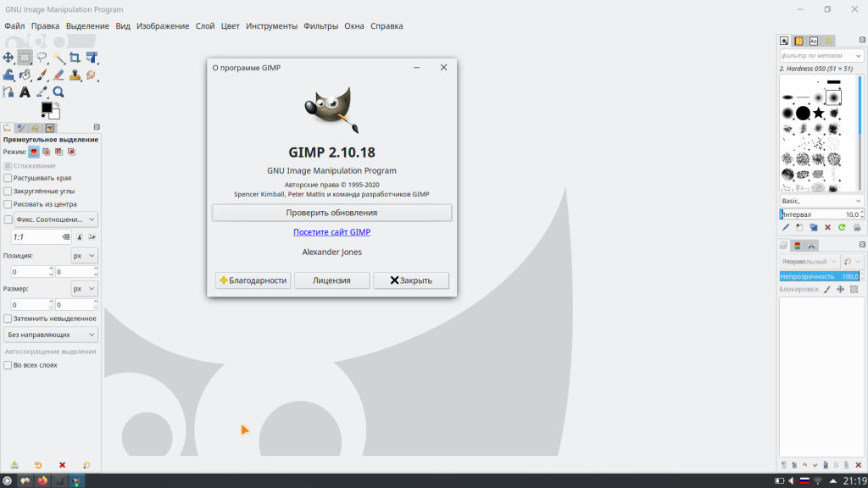Select the Zoom magnifier tool

[x=58, y=91]
